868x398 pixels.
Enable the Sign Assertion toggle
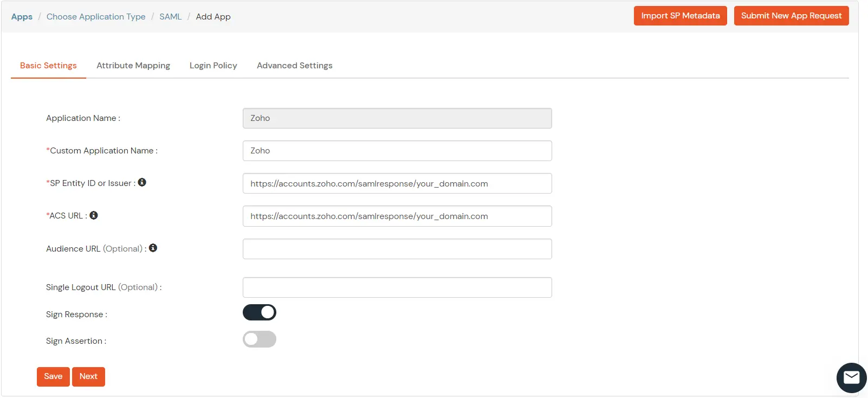(260, 339)
